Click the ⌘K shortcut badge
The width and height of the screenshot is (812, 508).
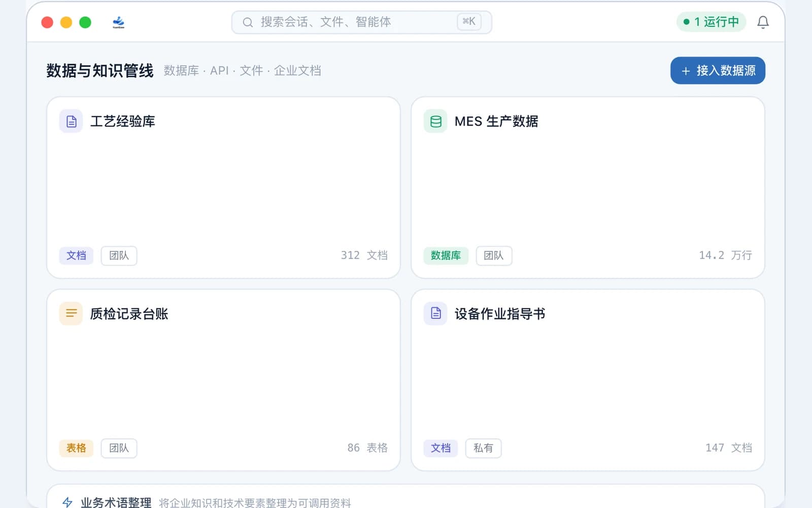469,21
